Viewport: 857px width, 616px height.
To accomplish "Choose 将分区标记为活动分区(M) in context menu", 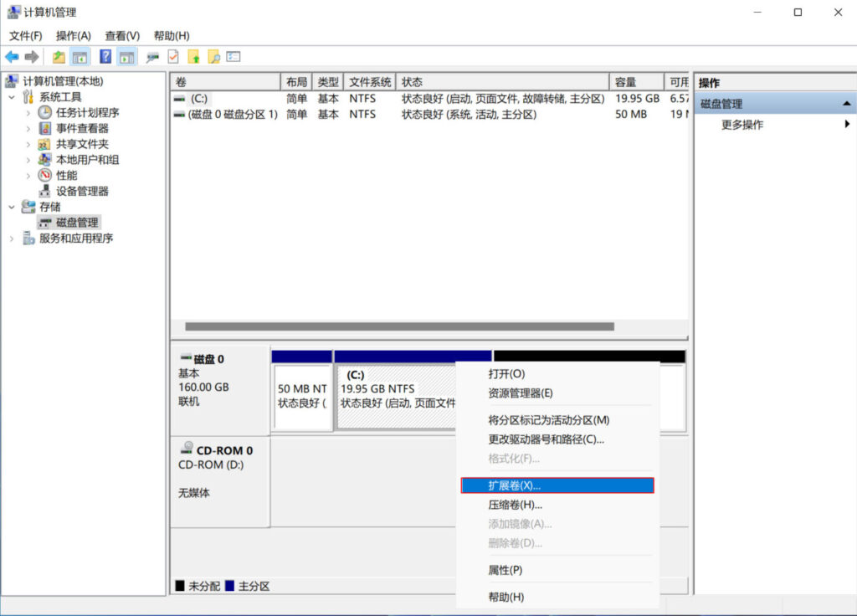I will (x=557, y=420).
